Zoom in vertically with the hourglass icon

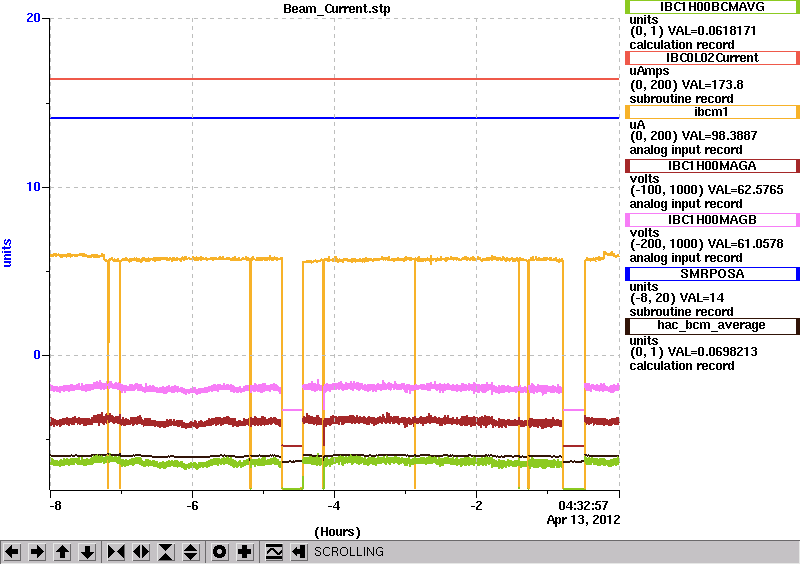(166, 552)
